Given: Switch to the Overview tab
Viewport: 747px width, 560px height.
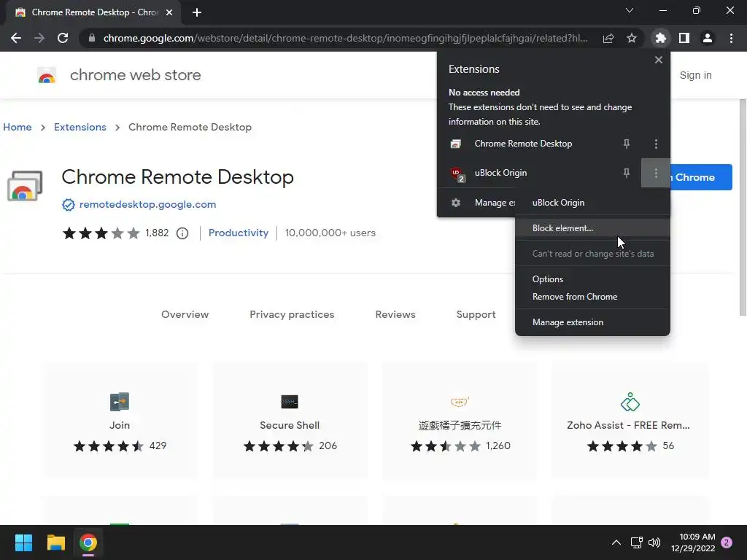Looking at the screenshot, I should pos(185,314).
